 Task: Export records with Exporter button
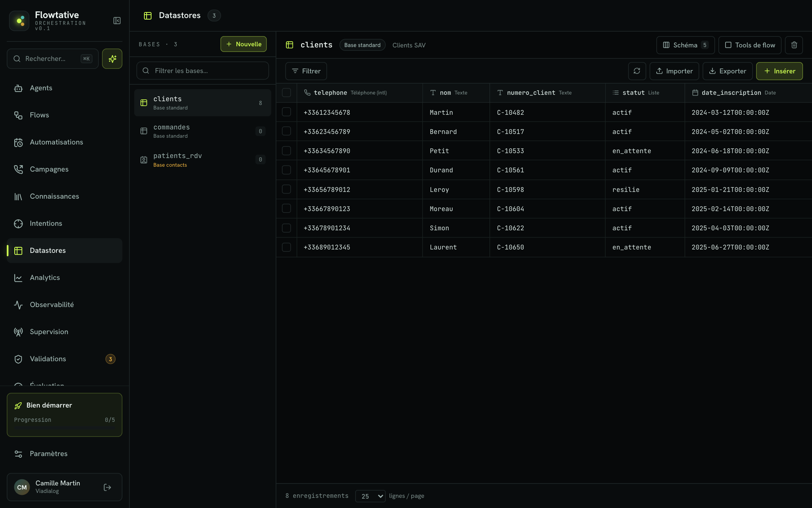pos(727,71)
